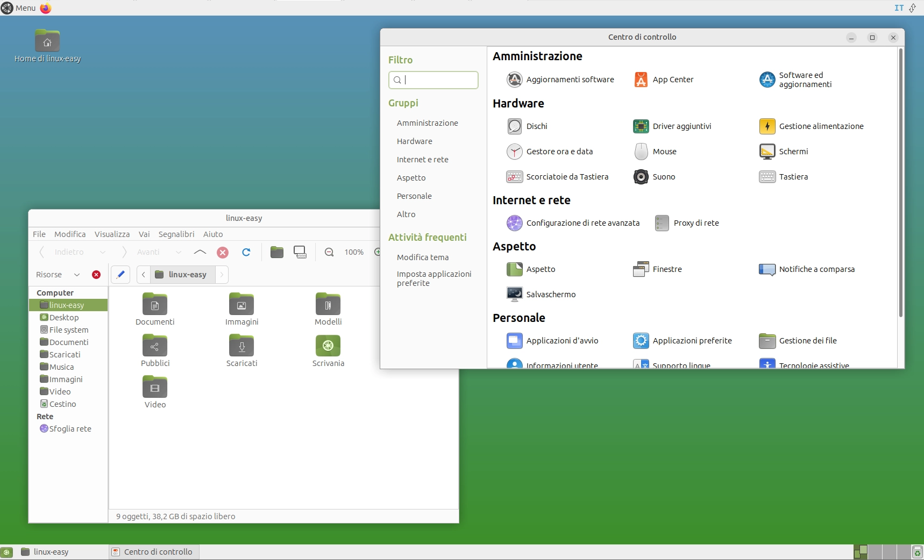Open Aggiornamenti software in the control center

coord(570,80)
